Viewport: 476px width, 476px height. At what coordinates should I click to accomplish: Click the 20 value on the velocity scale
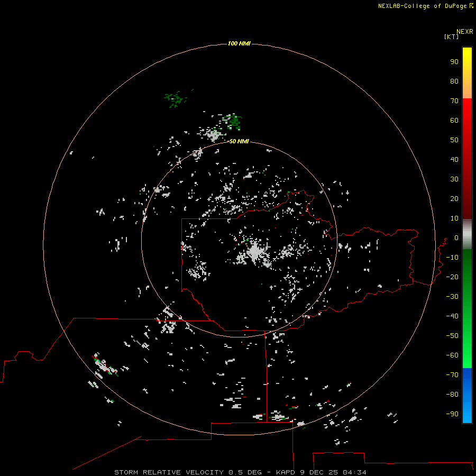(454, 198)
